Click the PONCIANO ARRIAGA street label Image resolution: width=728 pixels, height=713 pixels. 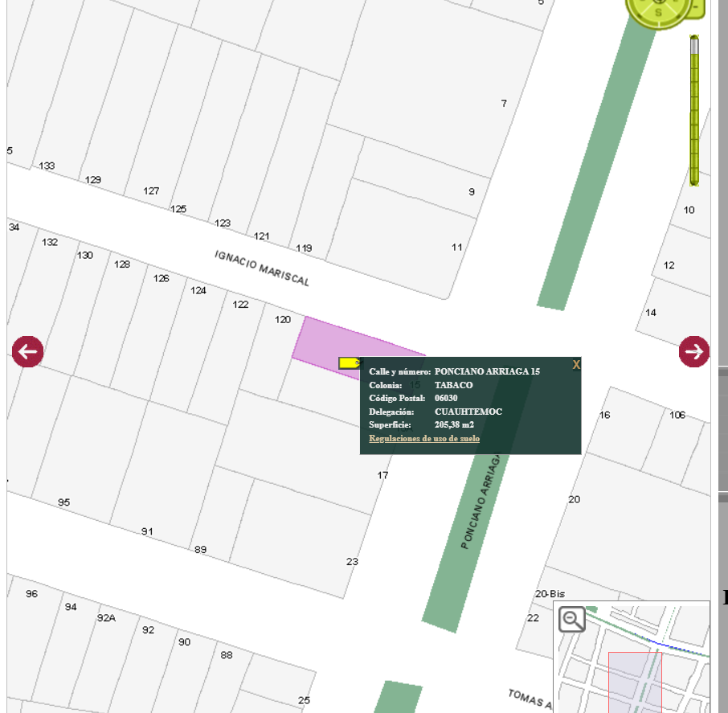click(x=481, y=502)
